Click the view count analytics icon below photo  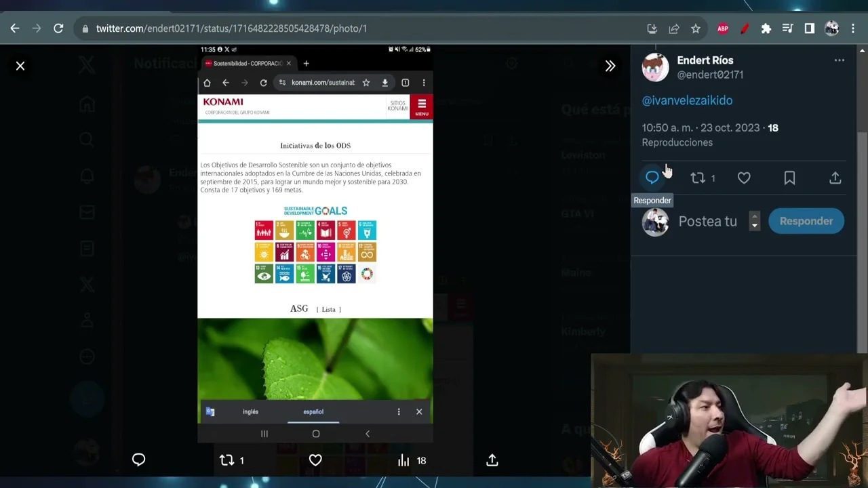pos(404,460)
